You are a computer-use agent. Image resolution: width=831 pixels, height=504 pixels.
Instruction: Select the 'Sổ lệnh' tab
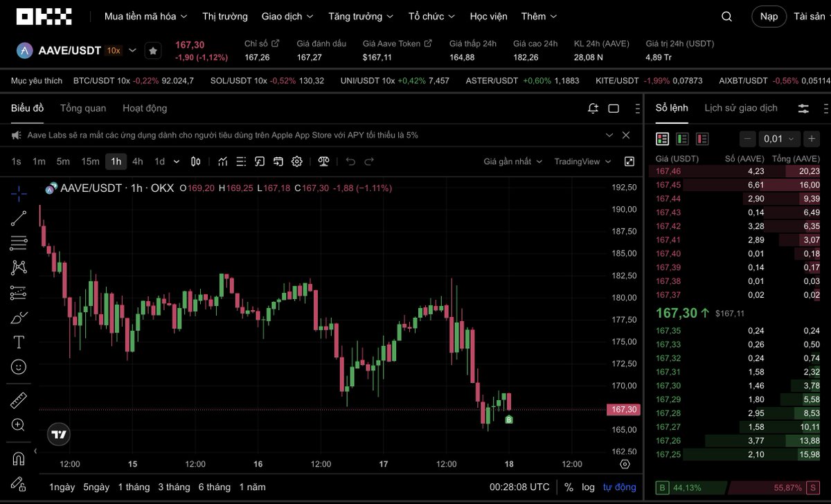click(672, 108)
